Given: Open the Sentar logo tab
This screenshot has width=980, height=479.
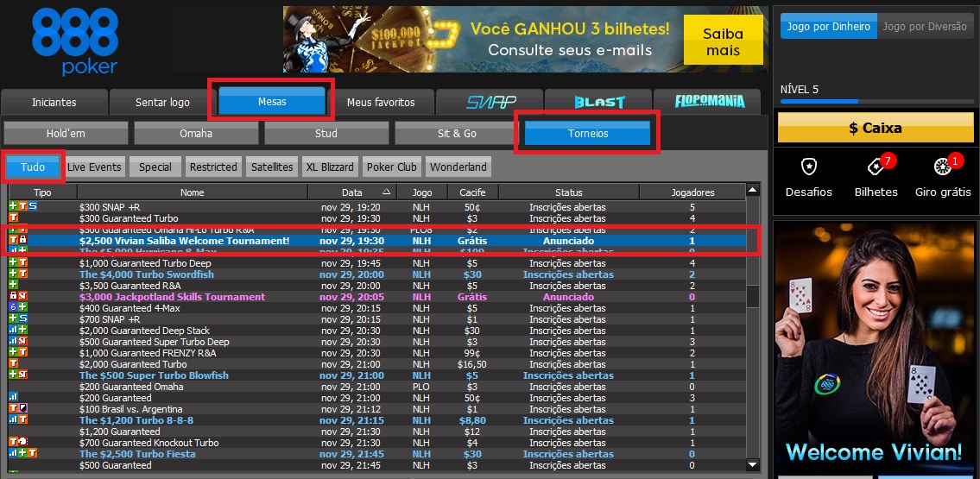Looking at the screenshot, I should (162, 103).
